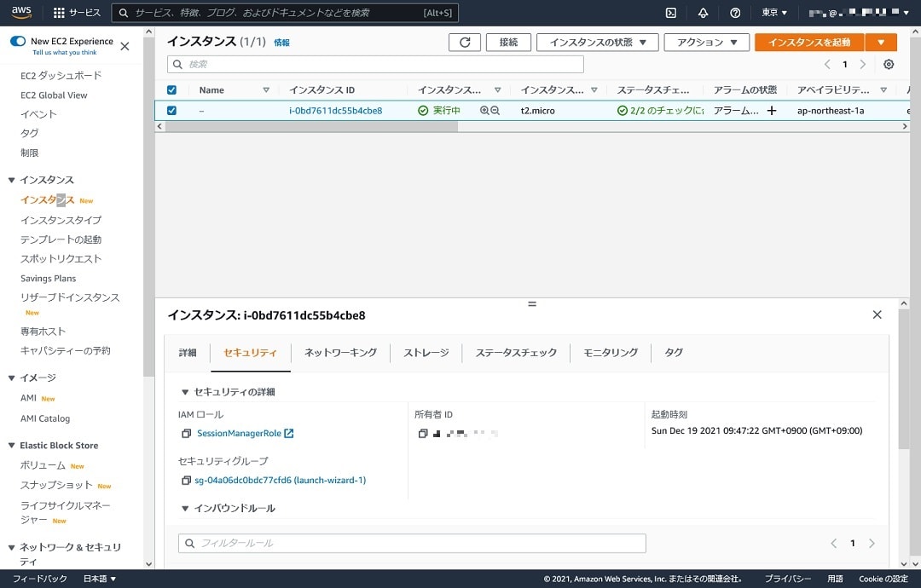Screen dimensions: 921x588
Task: Focus the フィルタールール filter field
Action: pyautogui.click(x=412, y=544)
